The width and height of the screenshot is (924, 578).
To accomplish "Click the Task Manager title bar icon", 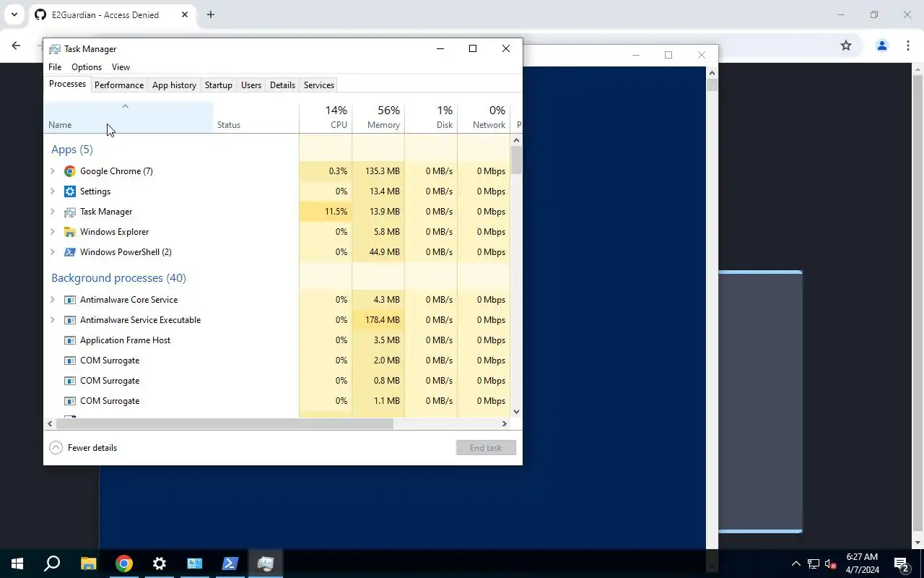I will coord(55,49).
